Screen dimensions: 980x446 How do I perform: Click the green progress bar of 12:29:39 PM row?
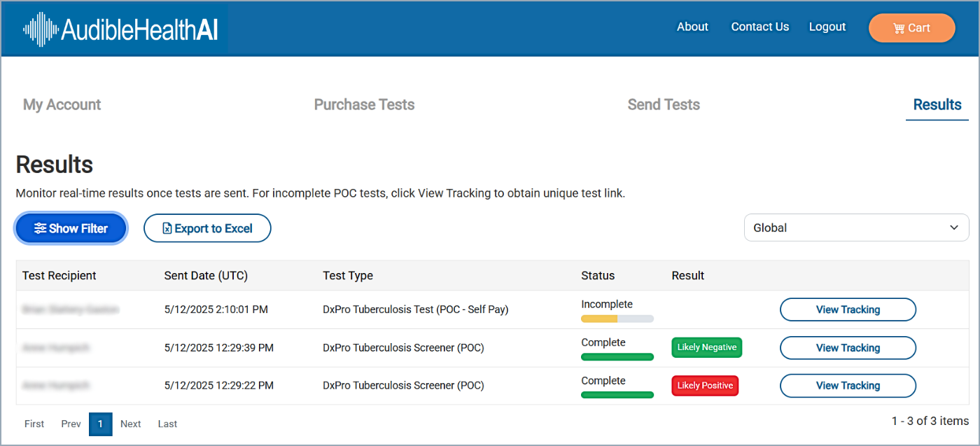pyautogui.click(x=617, y=357)
